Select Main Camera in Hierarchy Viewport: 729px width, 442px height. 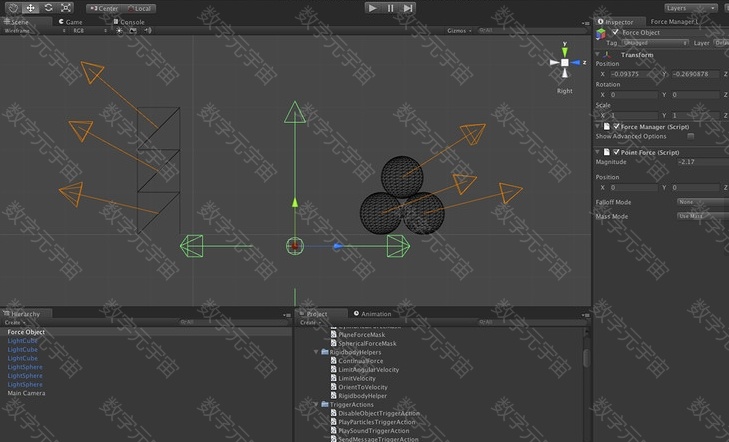tap(27, 393)
